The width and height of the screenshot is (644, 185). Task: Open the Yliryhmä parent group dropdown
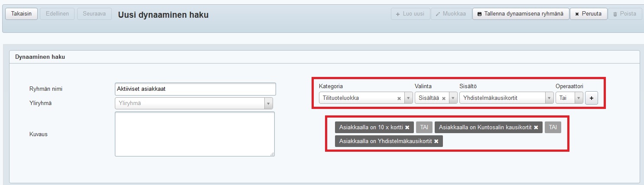coord(268,103)
